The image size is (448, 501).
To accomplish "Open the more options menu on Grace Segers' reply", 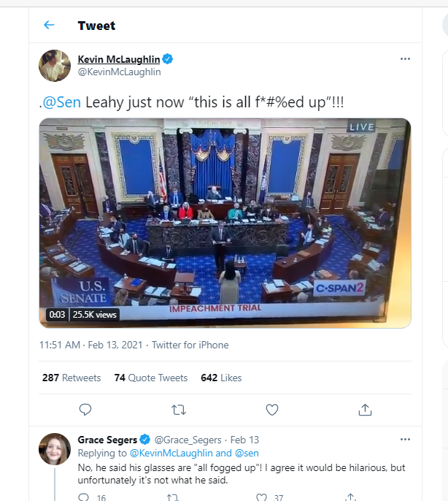I will (405, 440).
